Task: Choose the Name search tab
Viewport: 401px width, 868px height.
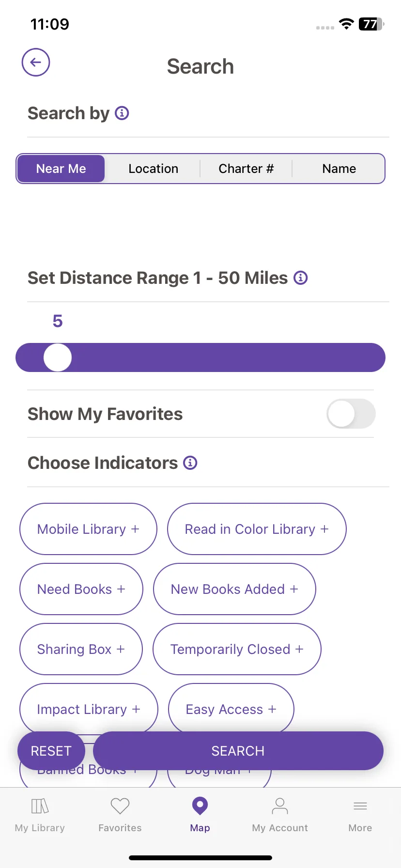Action: tap(339, 169)
